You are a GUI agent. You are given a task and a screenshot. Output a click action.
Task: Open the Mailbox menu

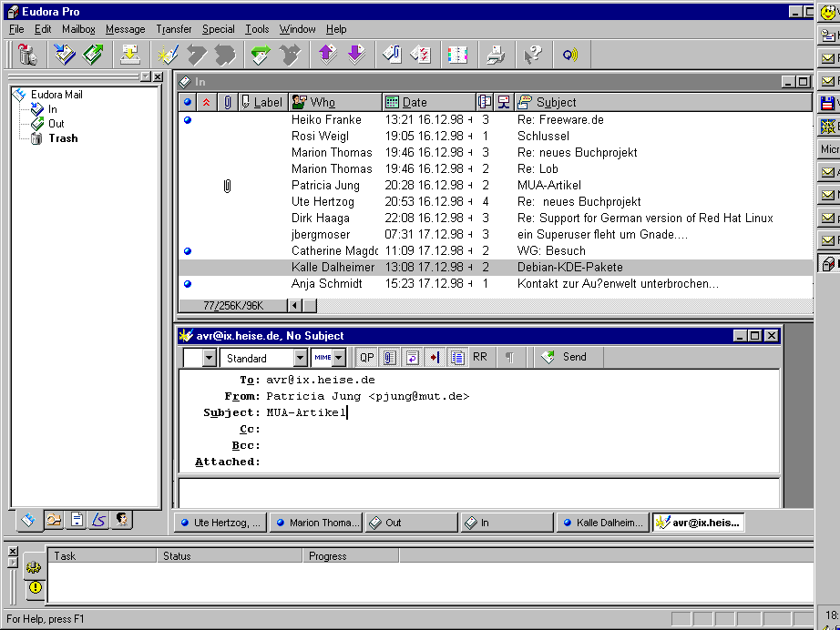pyautogui.click(x=78, y=29)
